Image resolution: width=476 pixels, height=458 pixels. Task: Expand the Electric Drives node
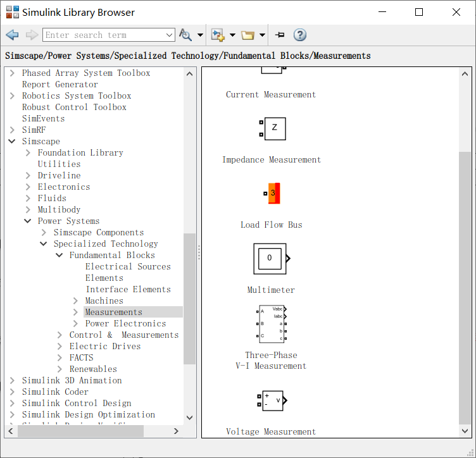coord(59,347)
